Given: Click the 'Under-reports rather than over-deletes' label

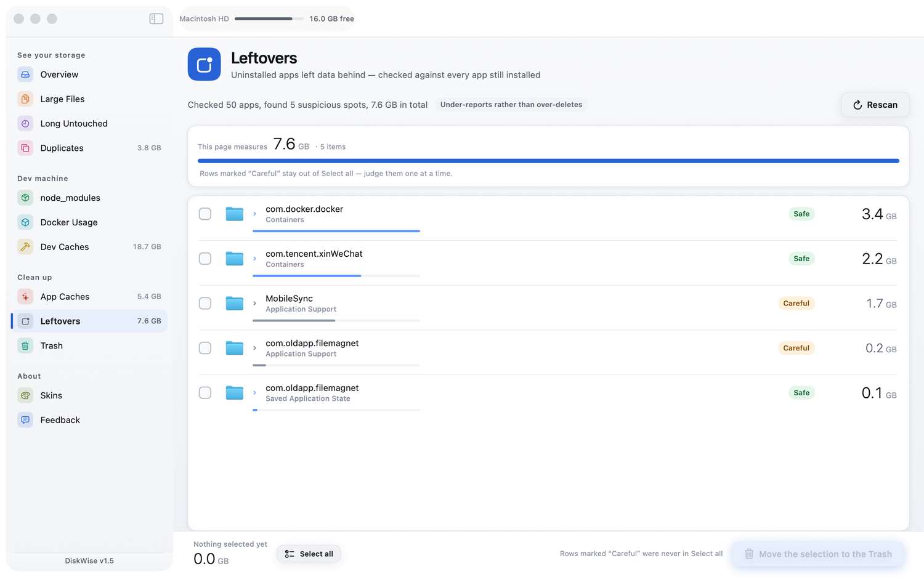Looking at the screenshot, I should pyautogui.click(x=511, y=105).
